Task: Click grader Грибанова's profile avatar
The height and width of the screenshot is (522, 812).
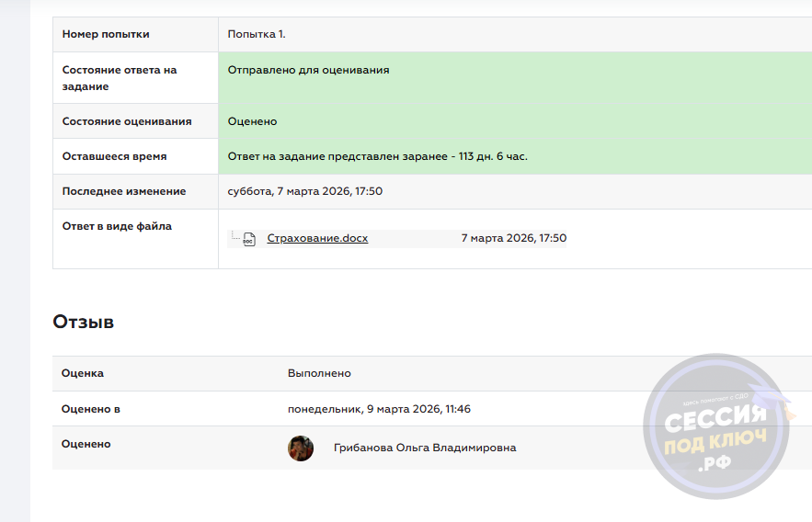Action: [301, 448]
